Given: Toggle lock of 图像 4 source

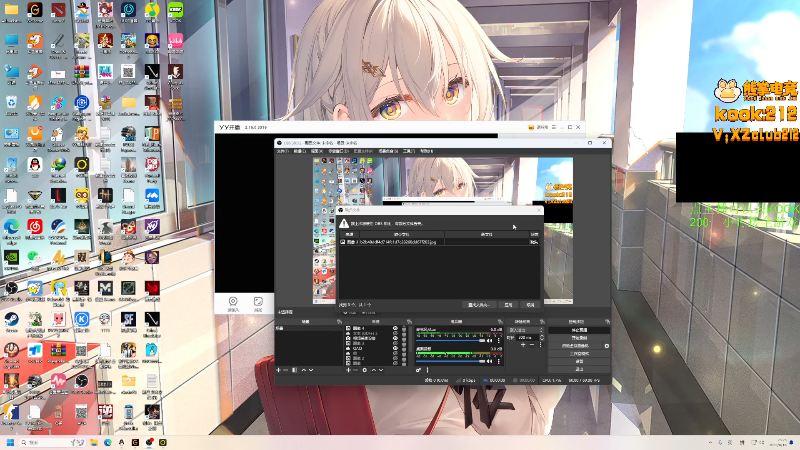Looking at the screenshot, I should [x=404, y=328].
